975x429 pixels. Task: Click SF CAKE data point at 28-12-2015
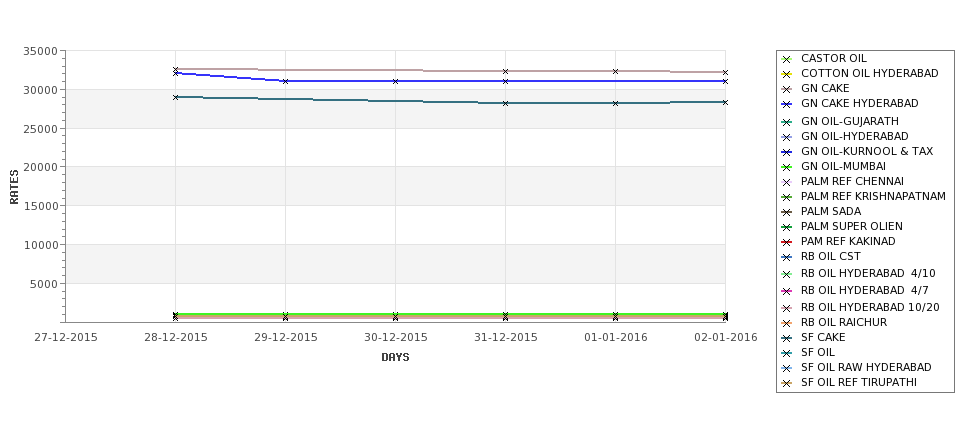click(175, 98)
